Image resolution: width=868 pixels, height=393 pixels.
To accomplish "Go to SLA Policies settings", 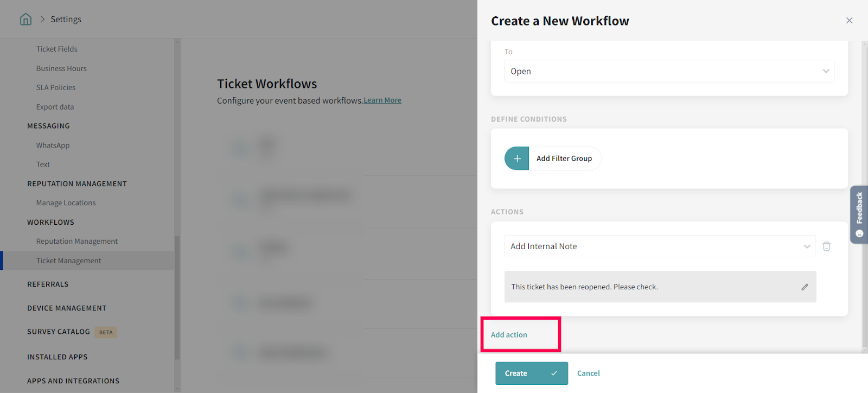I will click(56, 87).
